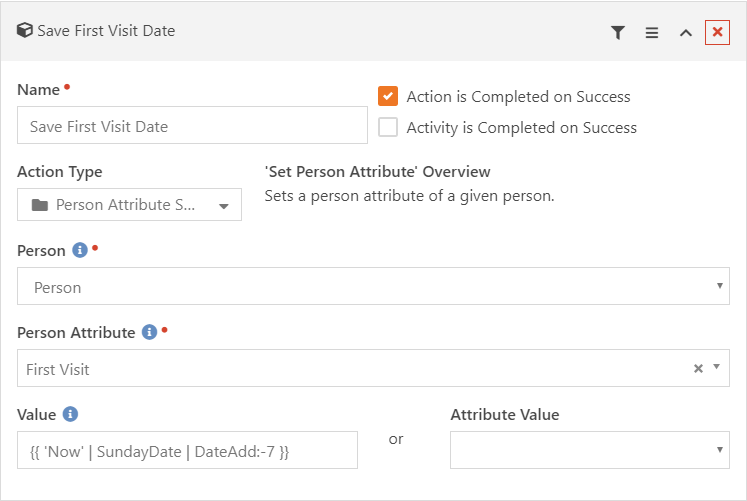Viewport: 747px width, 501px height.
Task: Open the Action Type dropdown
Action: click(129, 205)
